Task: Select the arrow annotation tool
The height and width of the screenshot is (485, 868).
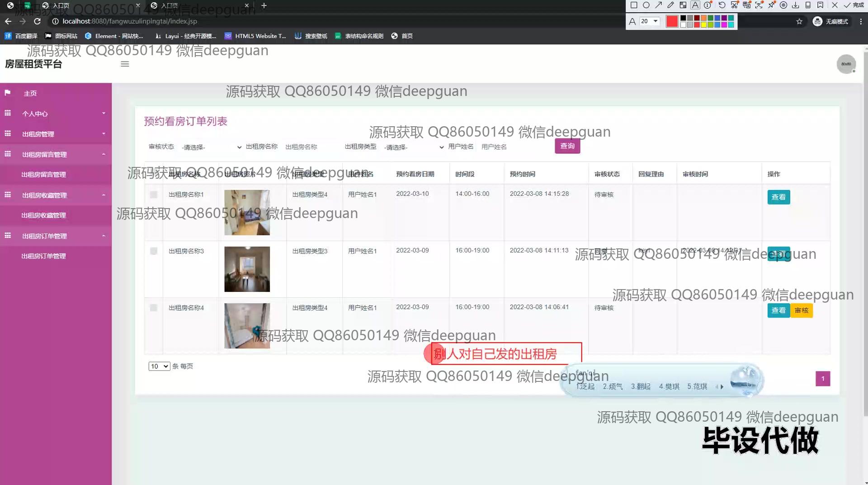Action: click(x=659, y=5)
